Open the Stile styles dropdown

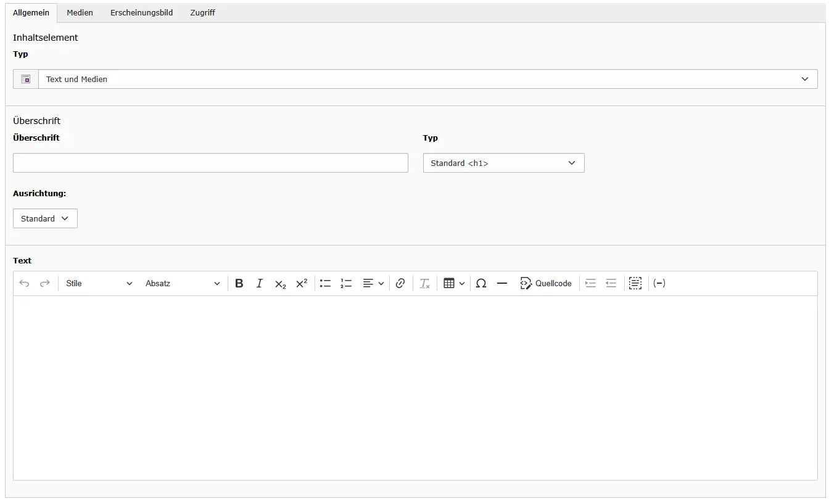coord(99,284)
